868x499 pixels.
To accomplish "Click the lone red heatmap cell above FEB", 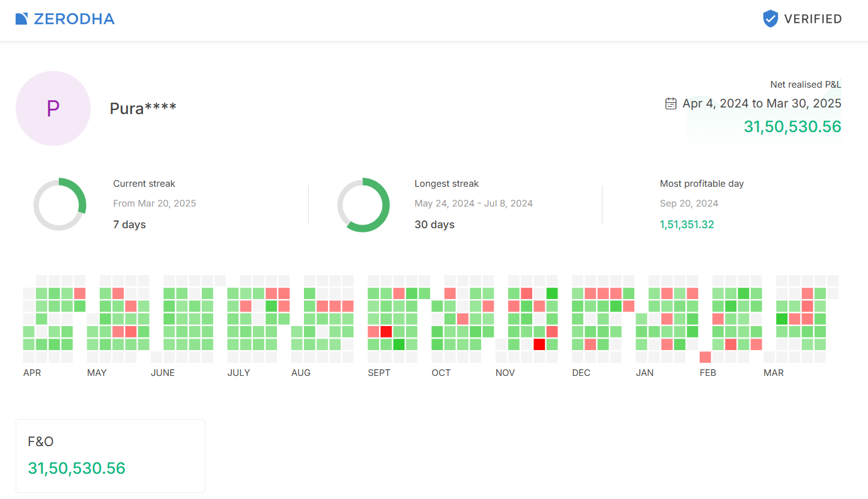I will click(x=705, y=357).
